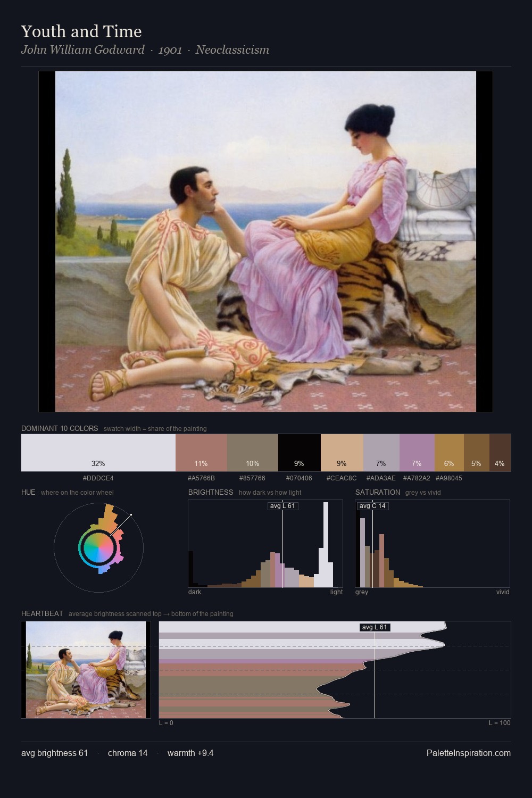The height and width of the screenshot is (798, 532).
Task: Click 'where on the color wheel' caption
Action: [77, 493]
